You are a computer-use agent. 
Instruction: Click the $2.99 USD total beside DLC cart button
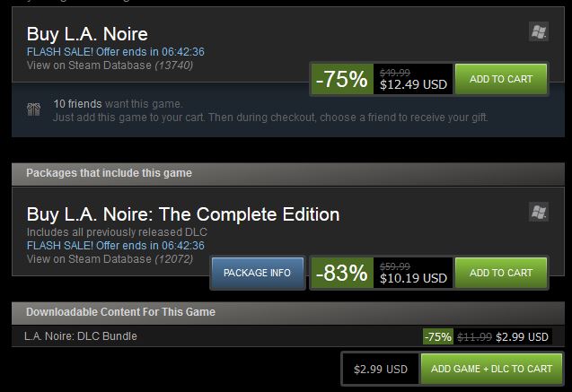381,369
